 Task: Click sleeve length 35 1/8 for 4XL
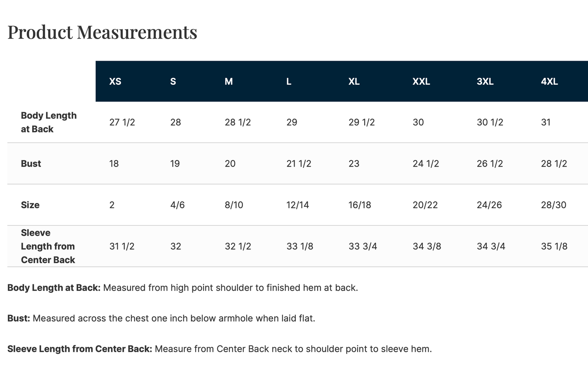554,246
